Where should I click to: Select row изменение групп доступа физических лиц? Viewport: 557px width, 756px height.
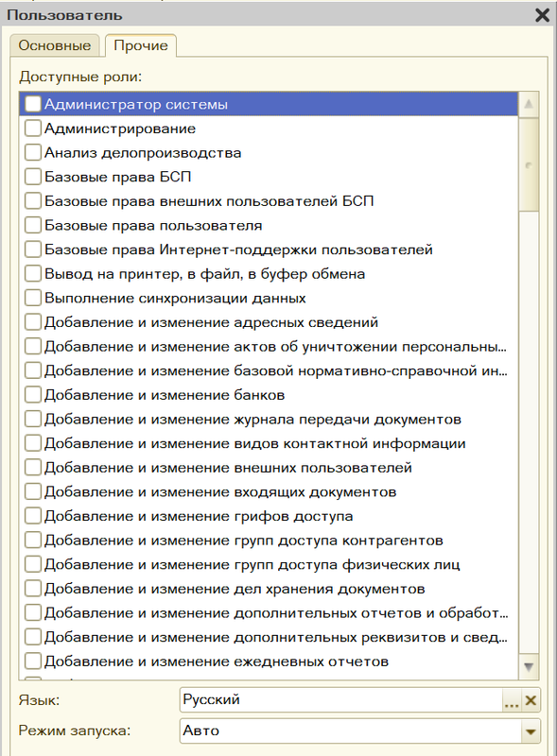(269, 564)
